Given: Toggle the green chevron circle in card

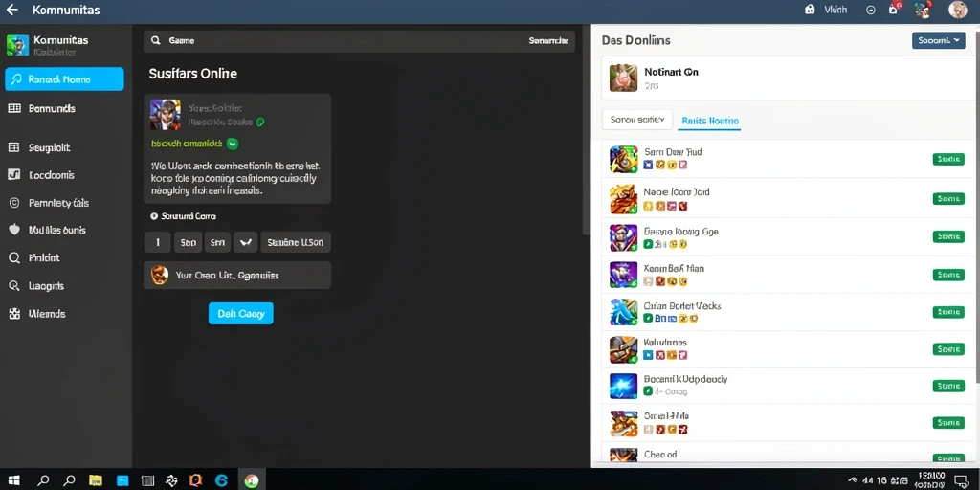Looking at the screenshot, I should tap(233, 144).
